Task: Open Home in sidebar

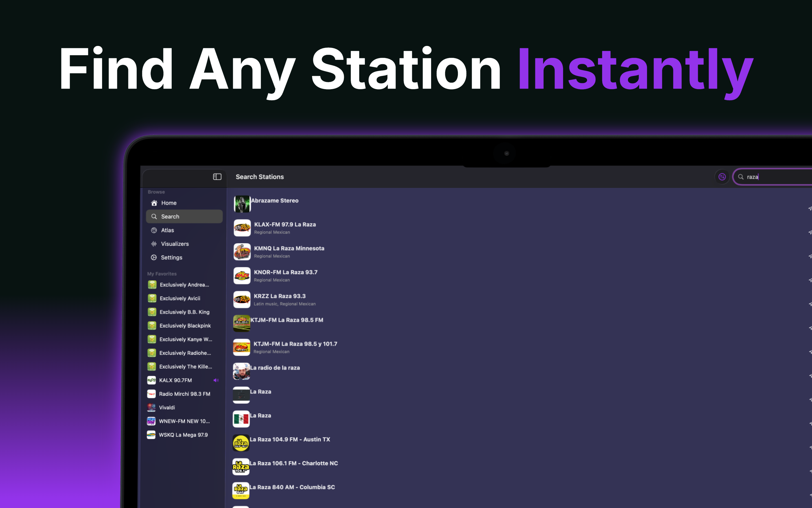Action: click(184, 203)
